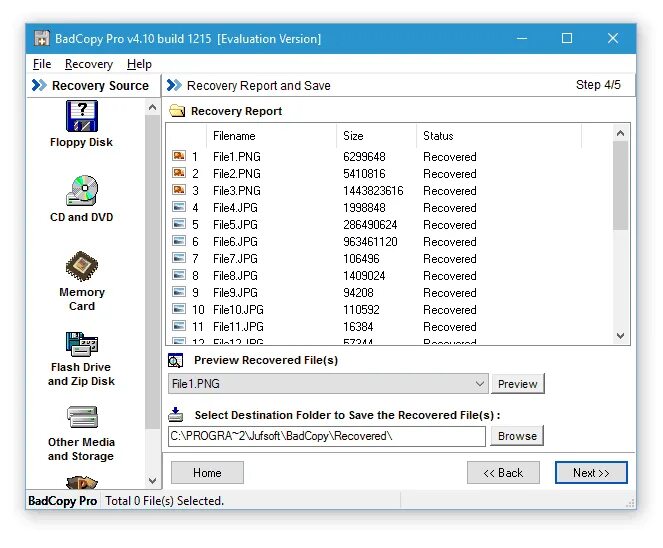Screen dimensions: 663x548
Task: Open the Help menu
Action: click(139, 64)
